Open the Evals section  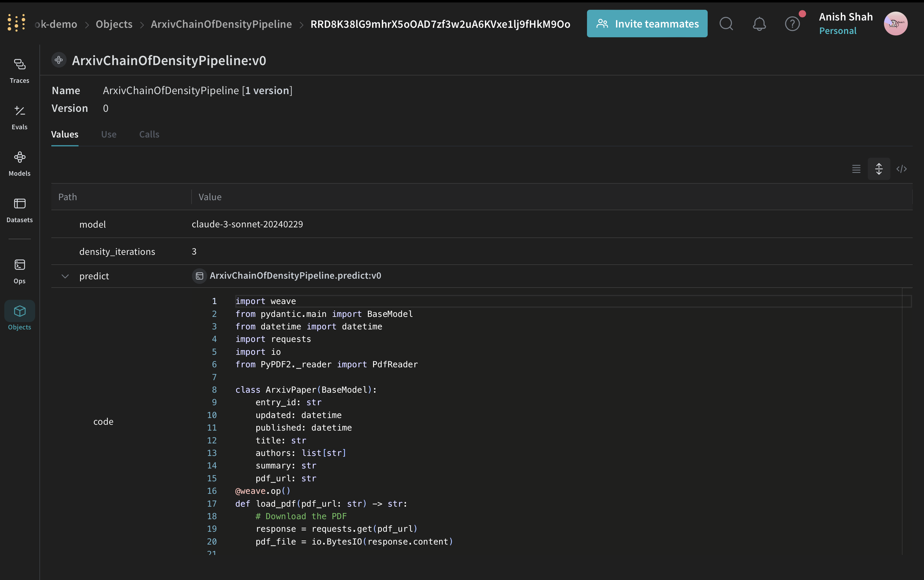19,117
